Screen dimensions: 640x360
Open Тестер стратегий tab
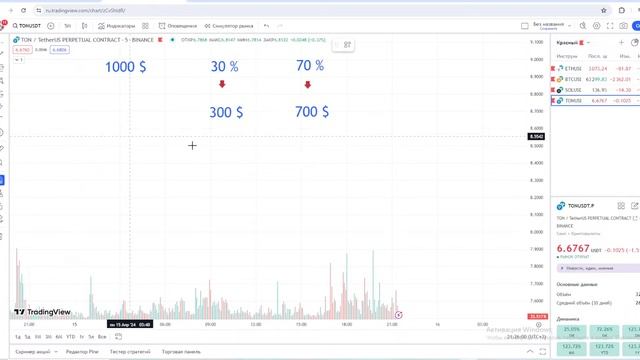(130, 351)
